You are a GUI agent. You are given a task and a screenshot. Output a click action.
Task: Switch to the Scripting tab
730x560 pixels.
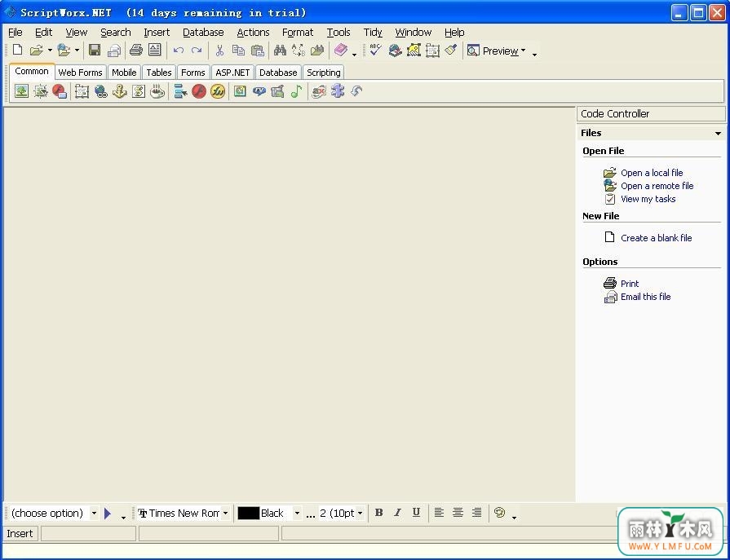pos(324,73)
